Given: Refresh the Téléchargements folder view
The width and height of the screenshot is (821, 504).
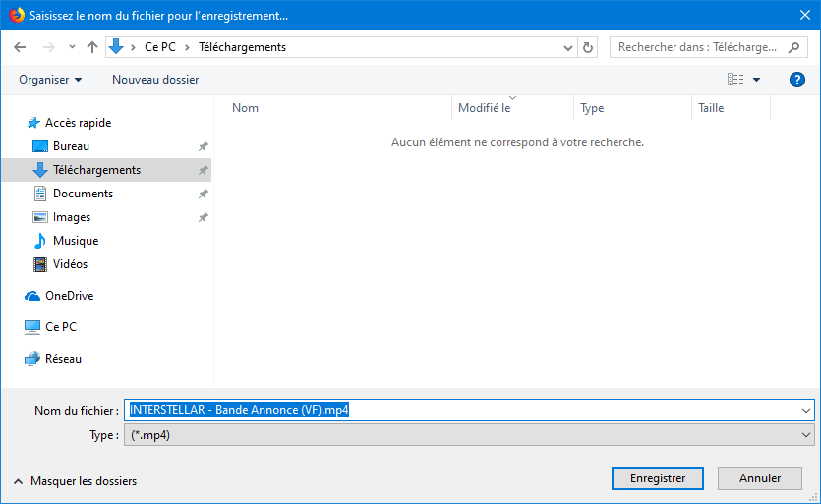Looking at the screenshot, I should coord(587,47).
